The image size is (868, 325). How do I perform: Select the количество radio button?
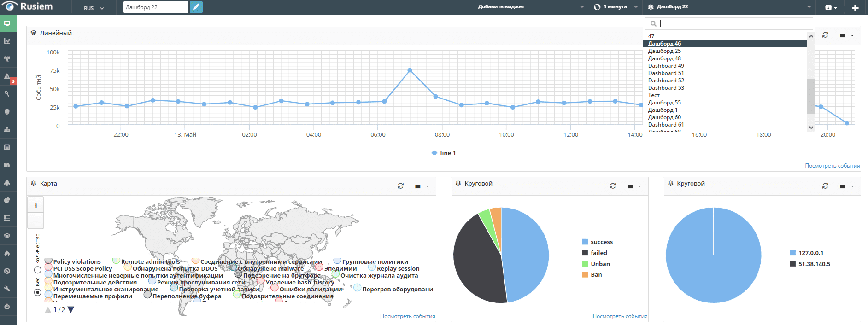(x=38, y=270)
